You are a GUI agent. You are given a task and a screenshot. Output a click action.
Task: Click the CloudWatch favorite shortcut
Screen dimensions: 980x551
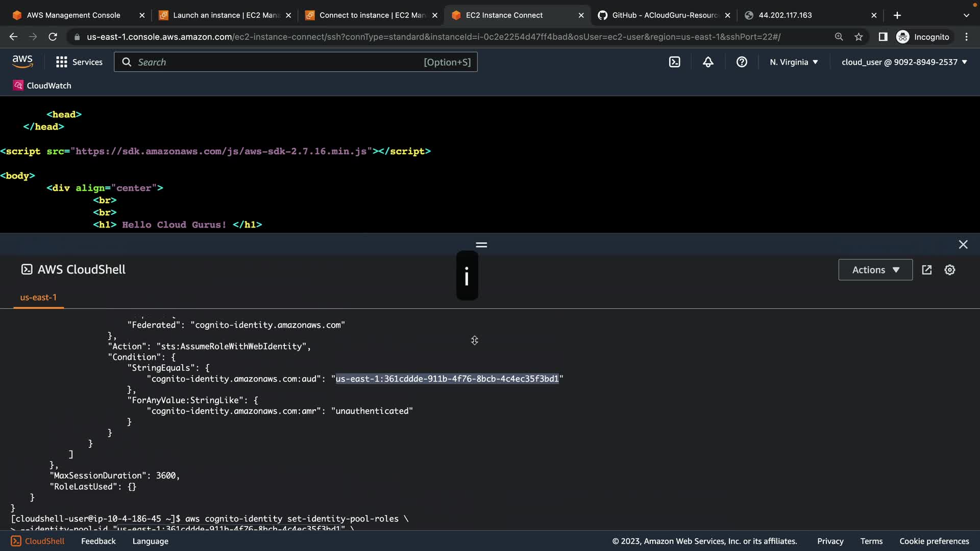[42, 86]
